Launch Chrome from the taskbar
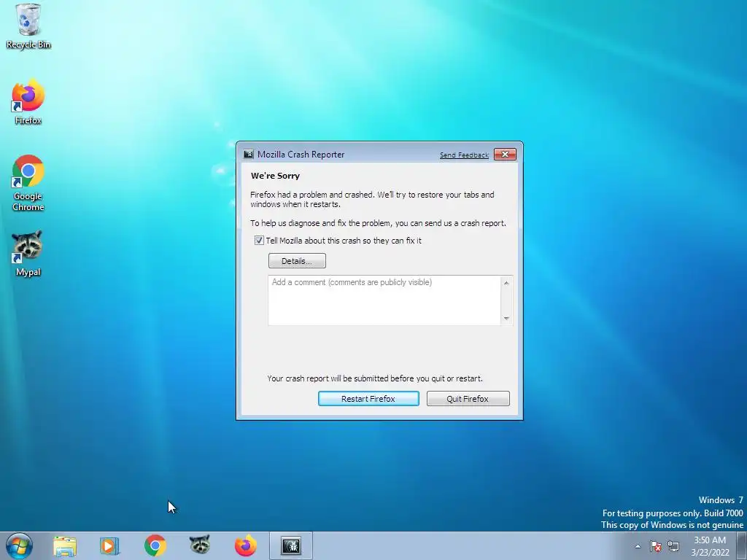This screenshot has height=560, width=747. pos(155,545)
